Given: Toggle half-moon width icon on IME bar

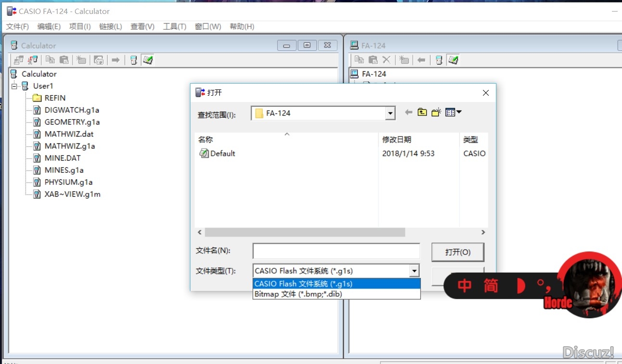Looking at the screenshot, I should pos(520,286).
